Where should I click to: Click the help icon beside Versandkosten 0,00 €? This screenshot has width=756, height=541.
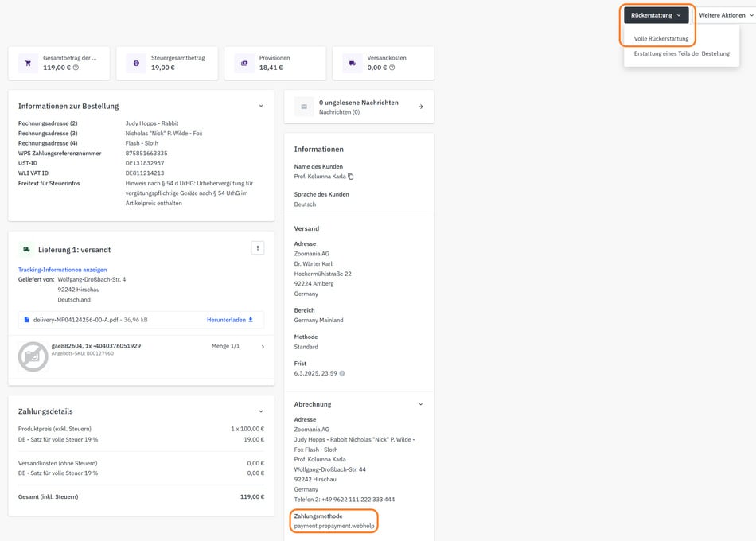click(x=392, y=68)
